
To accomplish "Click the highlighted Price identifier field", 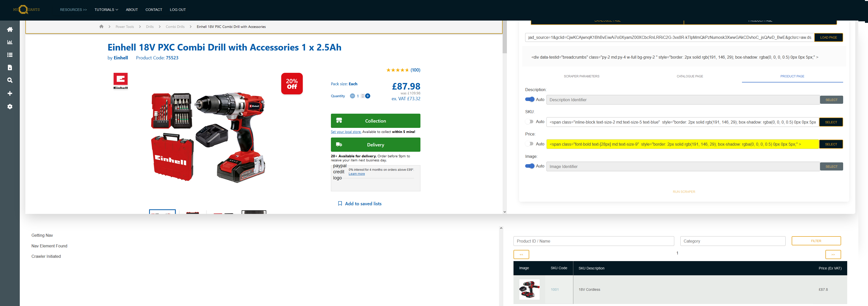I will [683, 144].
